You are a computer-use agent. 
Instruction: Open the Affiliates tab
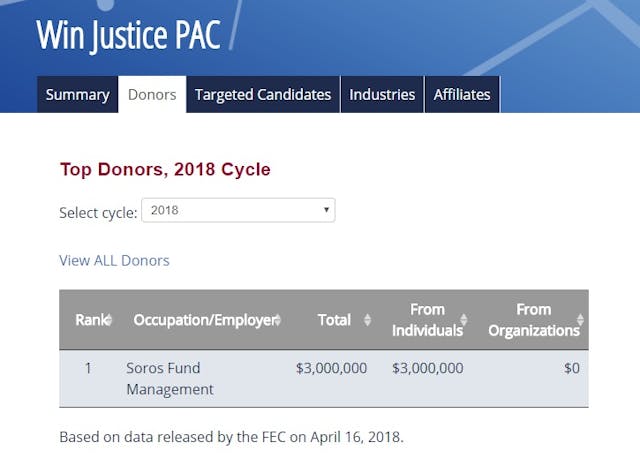pyautogui.click(x=462, y=95)
